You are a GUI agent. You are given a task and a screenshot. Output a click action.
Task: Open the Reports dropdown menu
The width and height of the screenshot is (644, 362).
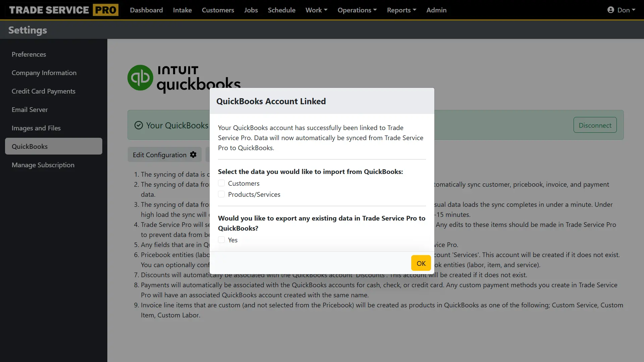(x=401, y=10)
